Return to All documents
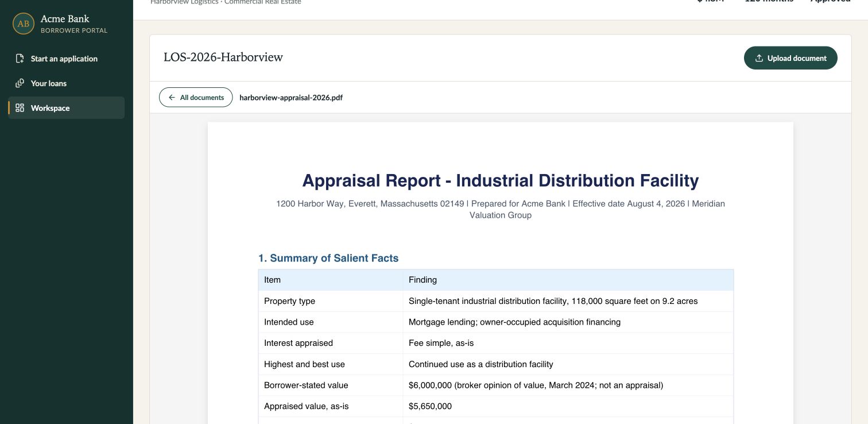868x424 pixels. [196, 98]
